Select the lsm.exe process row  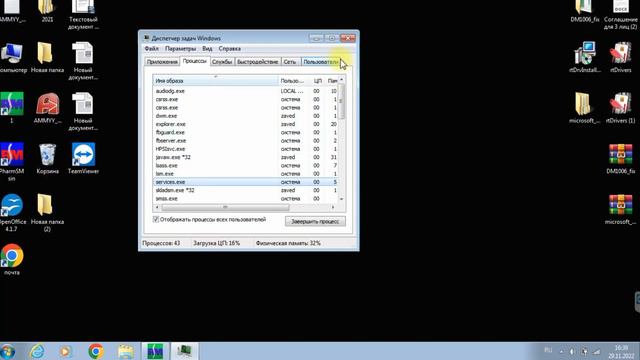(246, 174)
